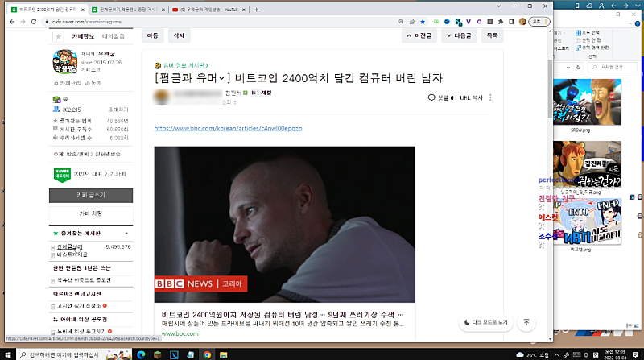644x360 pixels.
Task: Open Microsoft Edge from taskbar
Action: pyautogui.click(x=141, y=354)
